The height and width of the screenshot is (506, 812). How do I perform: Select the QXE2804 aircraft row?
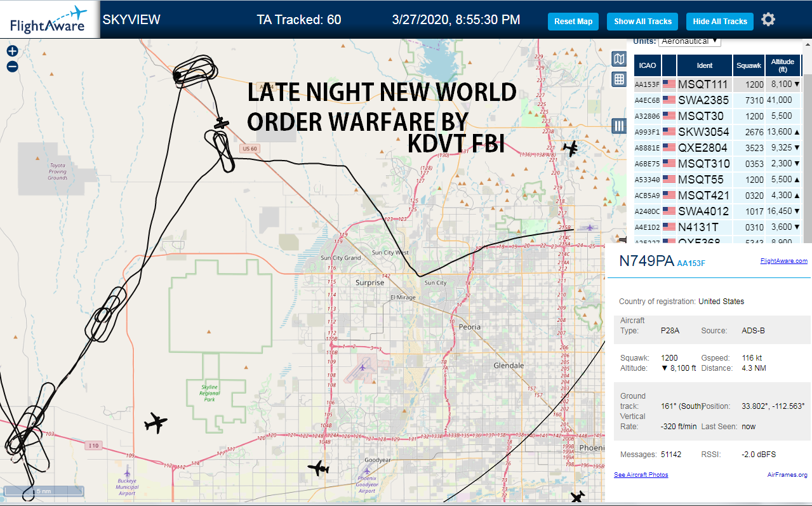(x=717, y=148)
